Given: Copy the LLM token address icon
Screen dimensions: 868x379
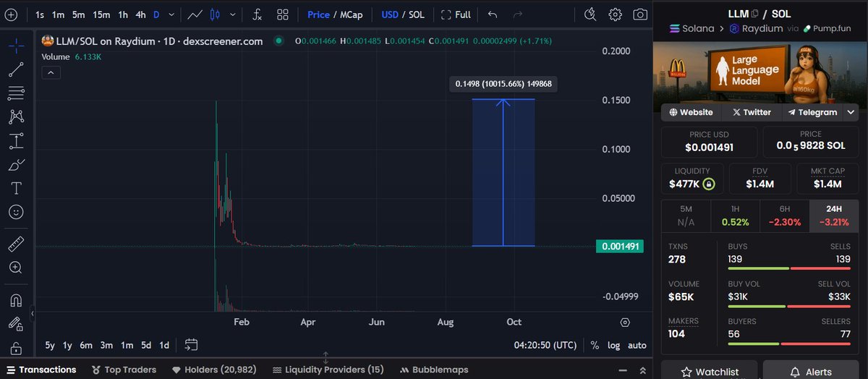Looking at the screenshot, I should pos(754,14).
